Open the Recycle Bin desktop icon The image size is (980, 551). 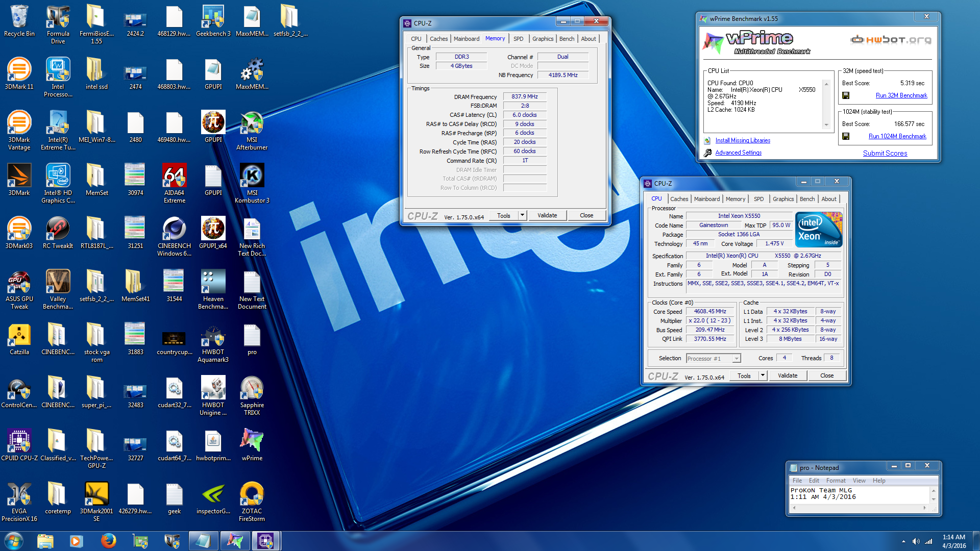pos(19,21)
